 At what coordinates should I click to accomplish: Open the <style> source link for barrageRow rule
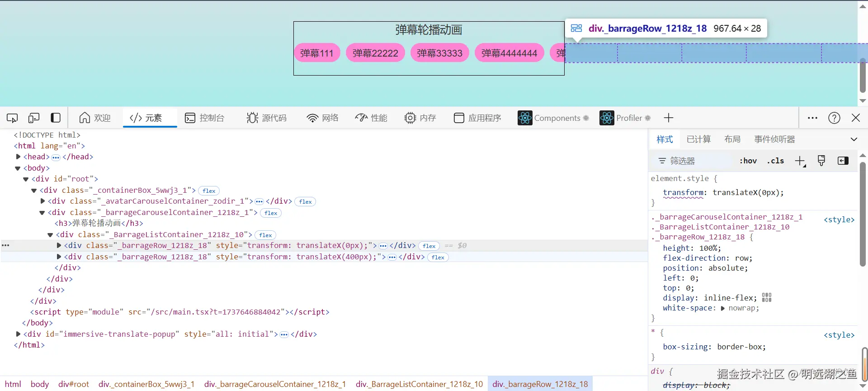(839, 220)
